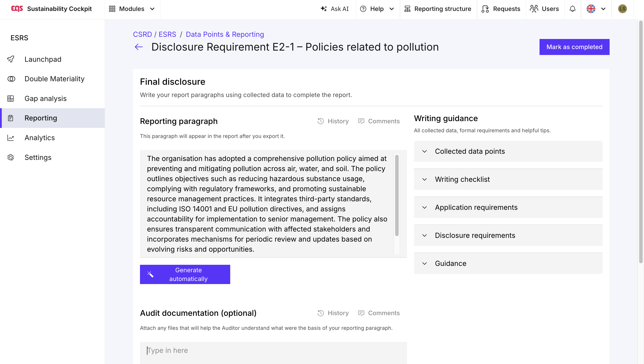
Task: Expand Application requirements section
Action: coord(508,207)
